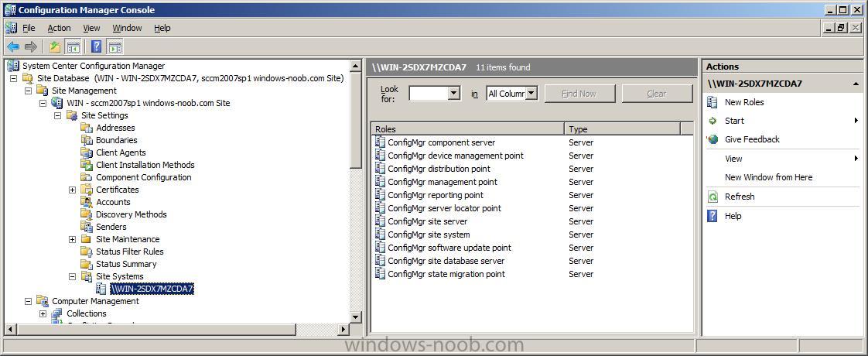Click the ConfigMgr site server role icon

(x=380, y=221)
